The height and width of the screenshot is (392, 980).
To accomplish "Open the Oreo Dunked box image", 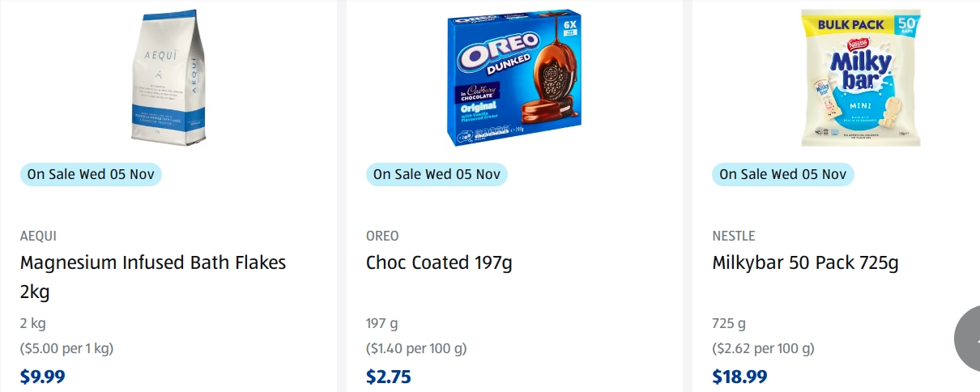I will tap(514, 78).
